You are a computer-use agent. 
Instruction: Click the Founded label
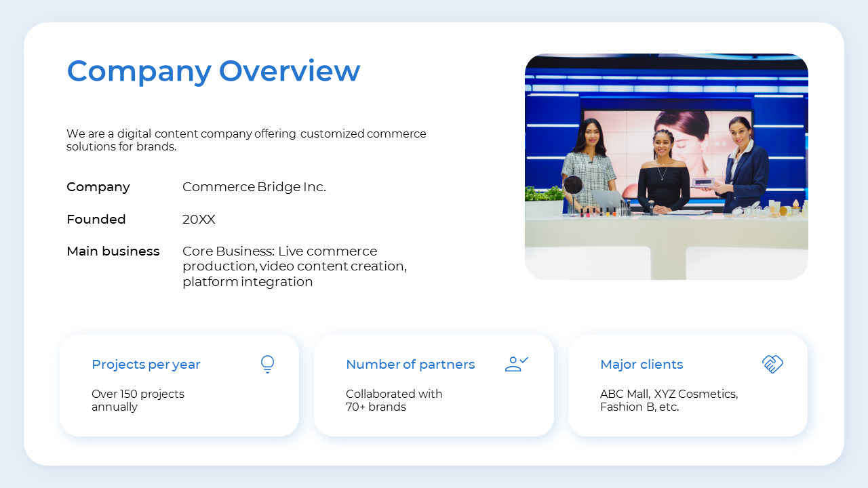[96, 220]
